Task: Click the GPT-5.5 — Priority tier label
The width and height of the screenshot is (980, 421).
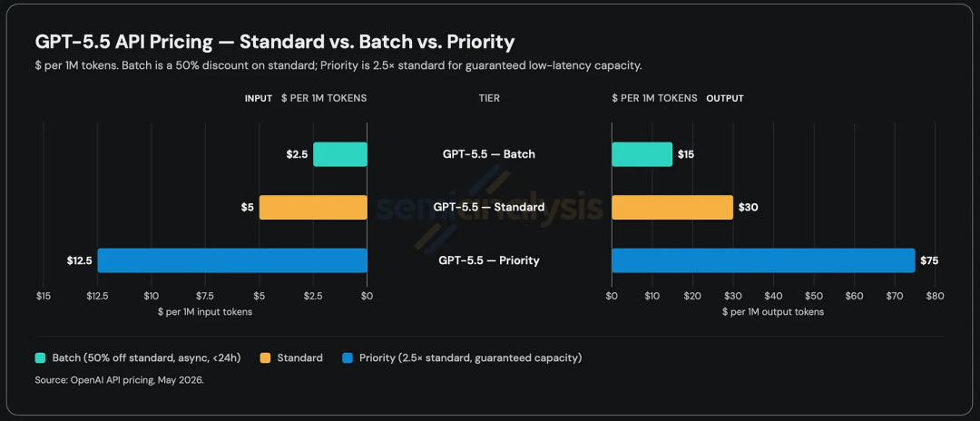Action: pos(489,260)
